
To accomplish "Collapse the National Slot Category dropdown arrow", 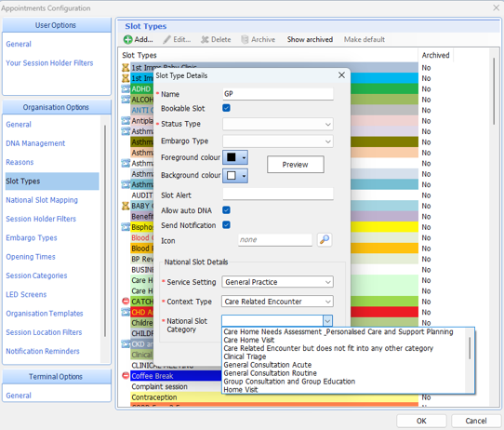I will [327, 321].
